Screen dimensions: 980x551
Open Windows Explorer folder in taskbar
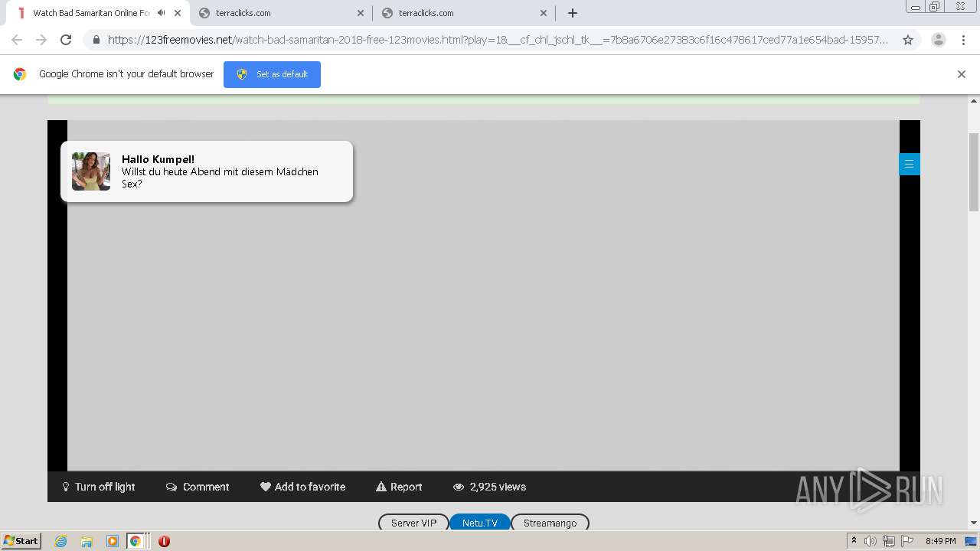click(x=87, y=541)
